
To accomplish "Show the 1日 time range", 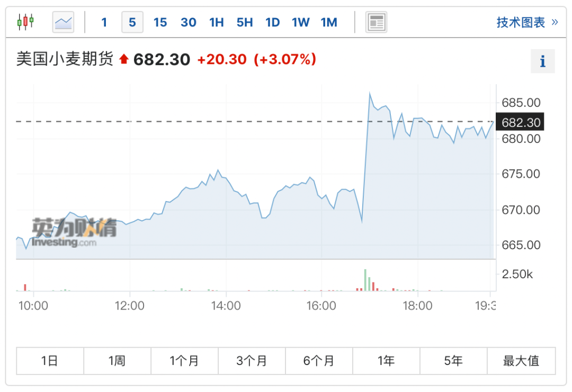I will point(50,361).
